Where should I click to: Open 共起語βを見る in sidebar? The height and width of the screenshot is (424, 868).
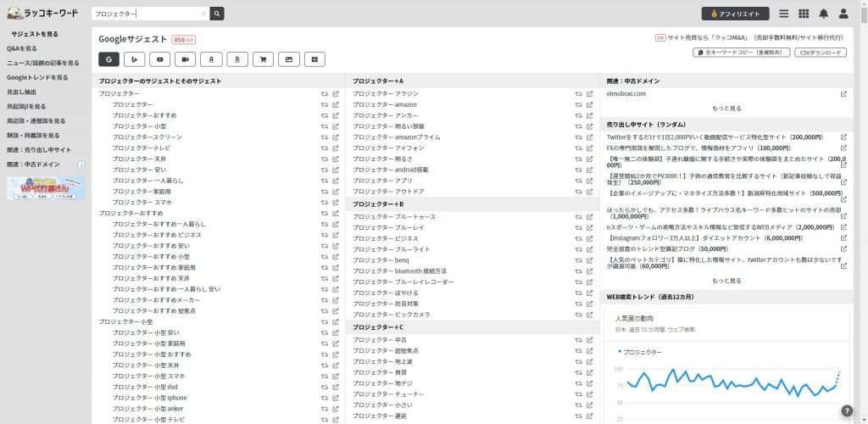(26, 106)
